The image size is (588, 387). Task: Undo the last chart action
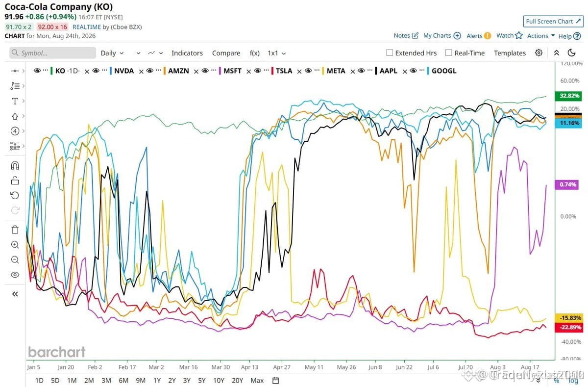pos(15,195)
